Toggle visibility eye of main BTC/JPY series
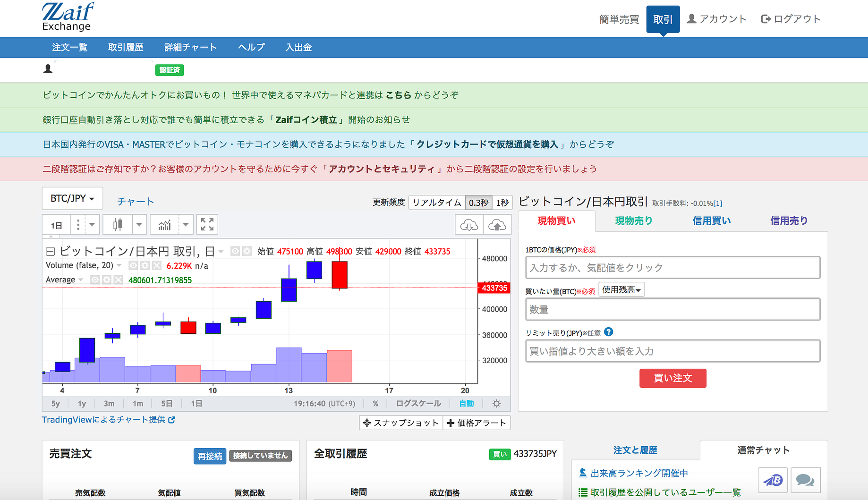This screenshot has height=500, width=868. point(235,251)
